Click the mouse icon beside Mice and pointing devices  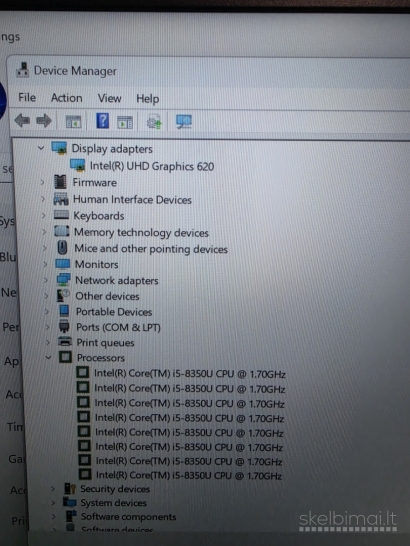click(x=62, y=248)
